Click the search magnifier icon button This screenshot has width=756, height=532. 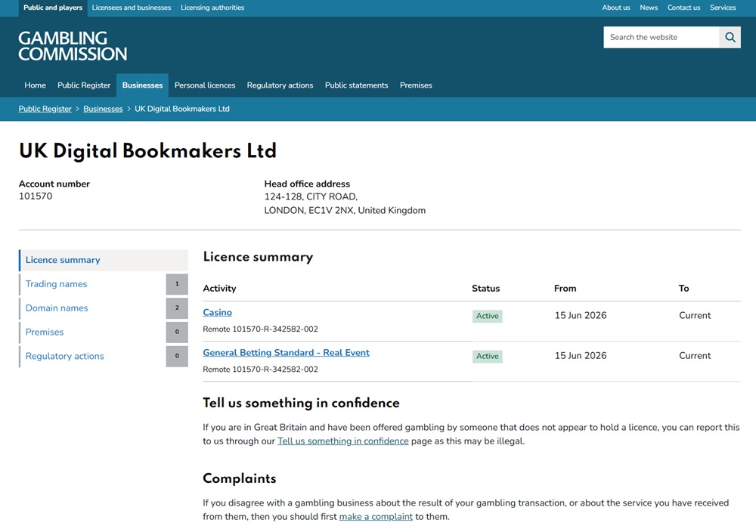730,37
